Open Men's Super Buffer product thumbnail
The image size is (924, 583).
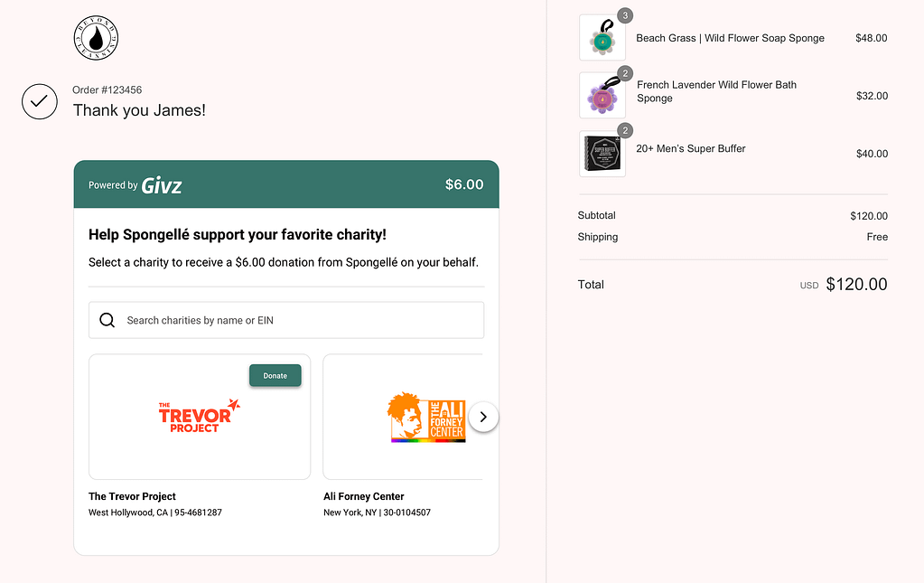602,154
